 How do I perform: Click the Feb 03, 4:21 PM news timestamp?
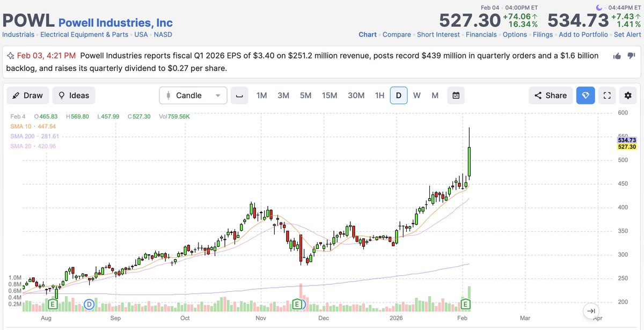coord(46,56)
